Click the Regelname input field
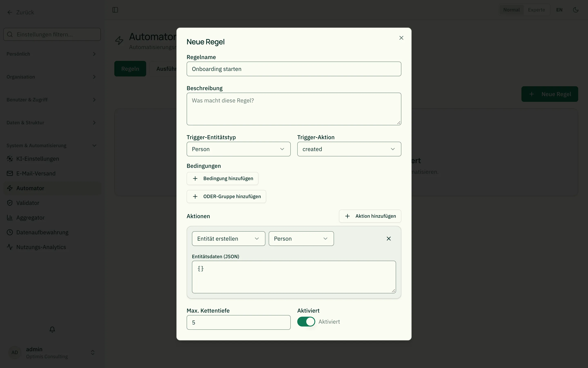 294,69
